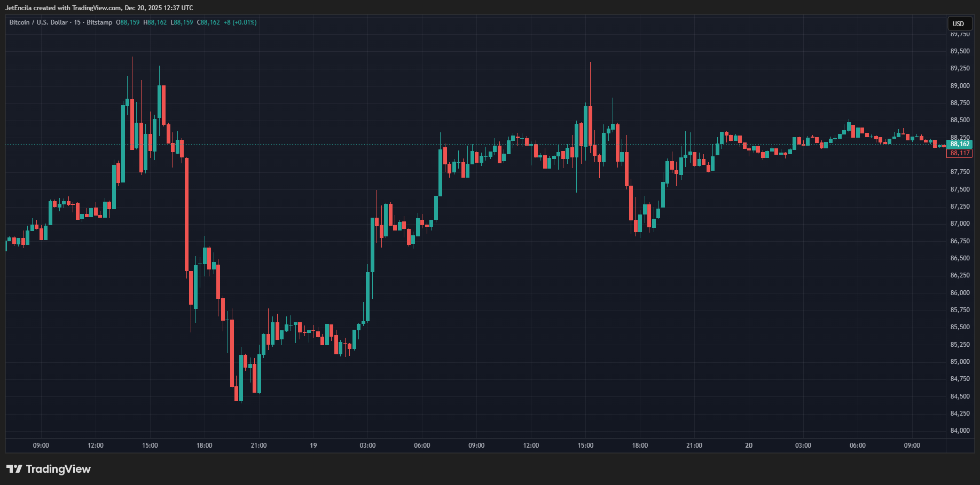Click the 89,000 price scale level

pyautogui.click(x=960, y=86)
